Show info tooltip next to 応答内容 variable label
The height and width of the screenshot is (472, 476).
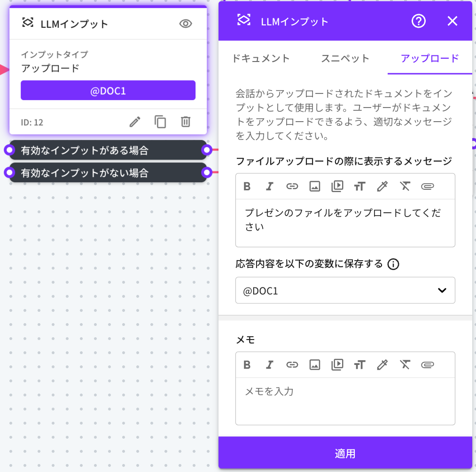393,264
